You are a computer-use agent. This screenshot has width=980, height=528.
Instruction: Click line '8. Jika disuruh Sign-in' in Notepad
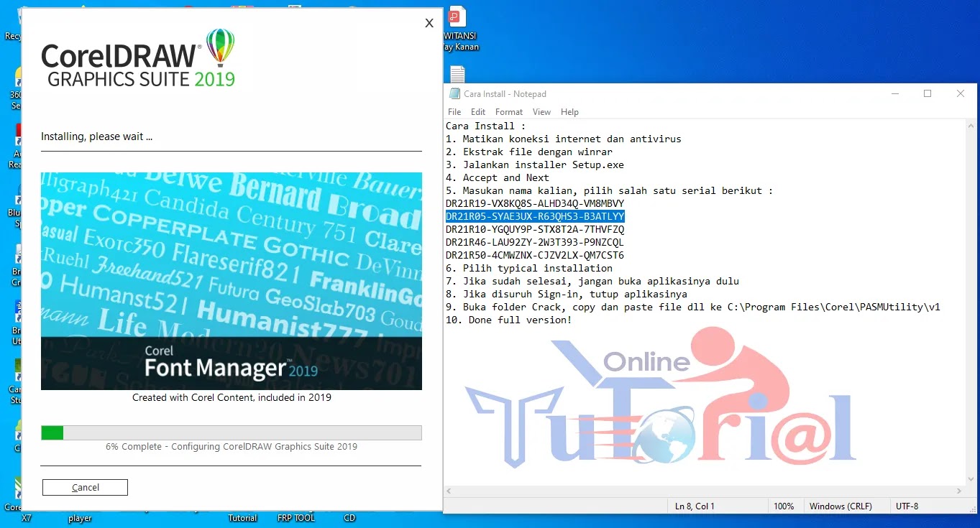(567, 294)
